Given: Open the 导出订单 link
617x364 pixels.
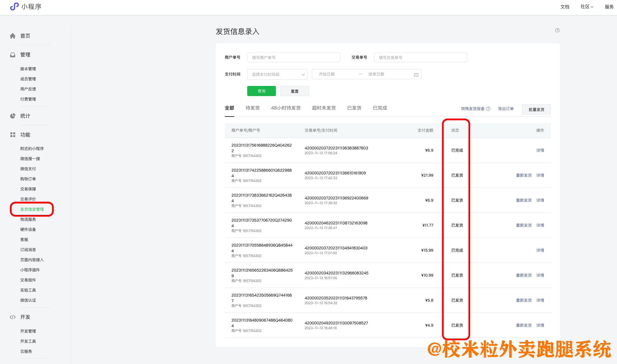Looking at the screenshot, I should tap(506, 109).
